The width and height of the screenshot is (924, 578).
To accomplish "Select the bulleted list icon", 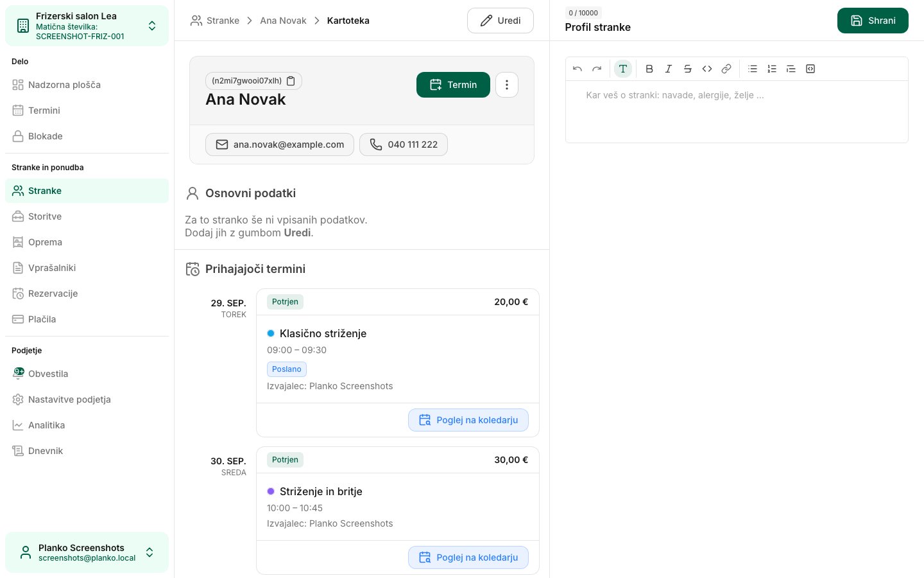I will [x=753, y=69].
